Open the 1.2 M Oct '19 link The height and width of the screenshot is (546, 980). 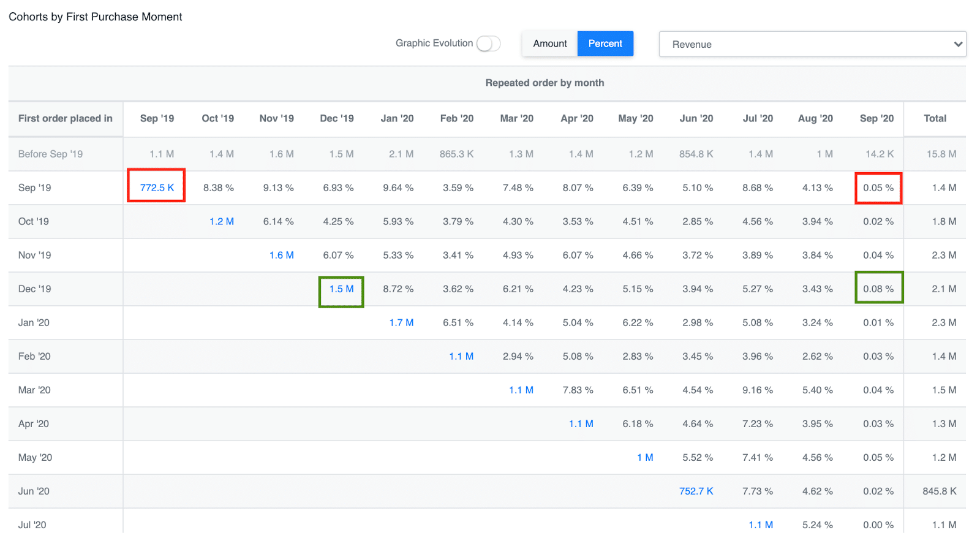(222, 221)
